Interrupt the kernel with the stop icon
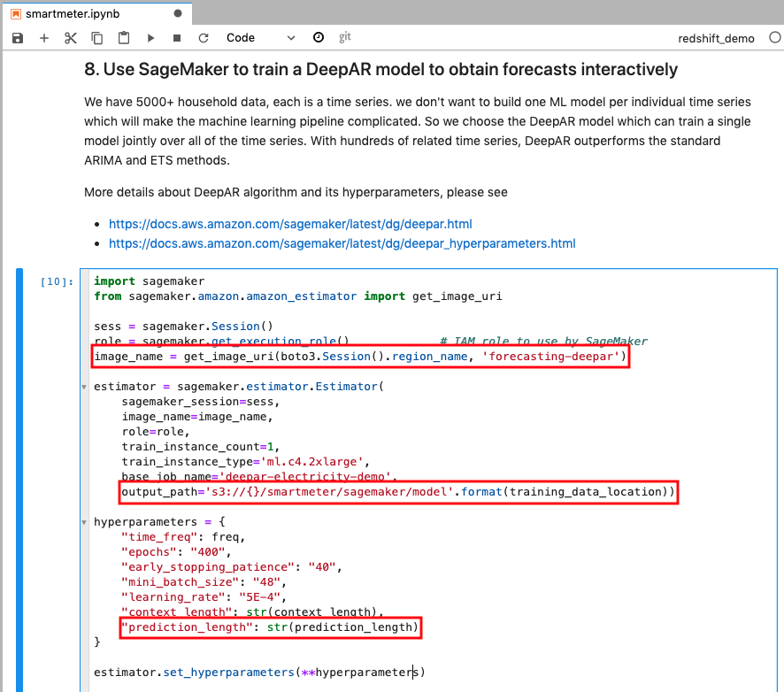The height and width of the screenshot is (692, 784). (177, 38)
